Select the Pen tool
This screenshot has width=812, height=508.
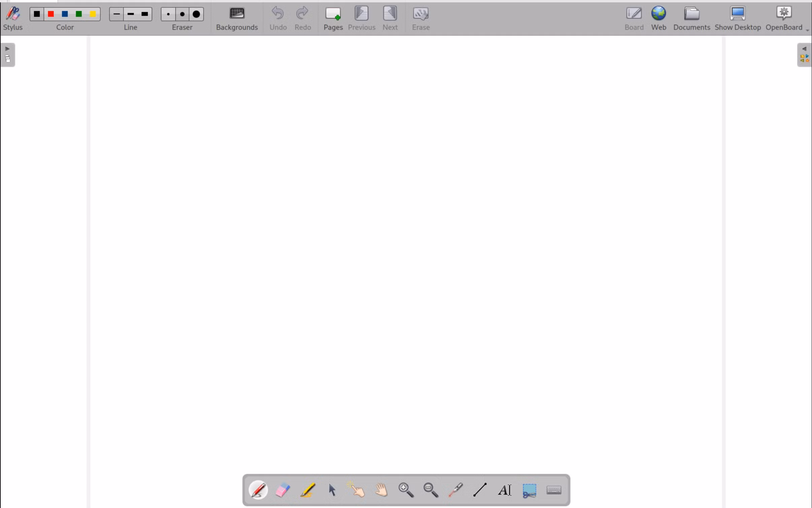click(258, 490)
